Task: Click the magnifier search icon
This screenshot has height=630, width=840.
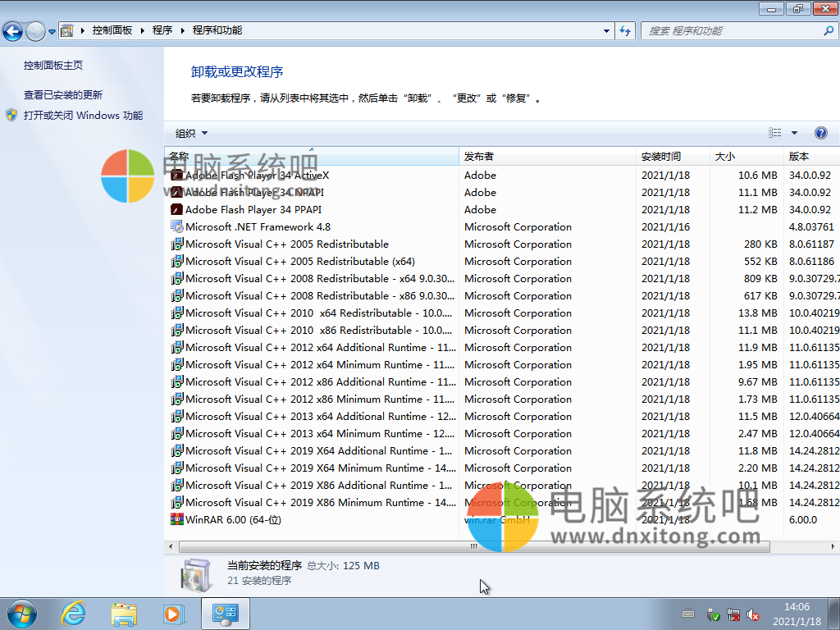Action: (829, 31)
